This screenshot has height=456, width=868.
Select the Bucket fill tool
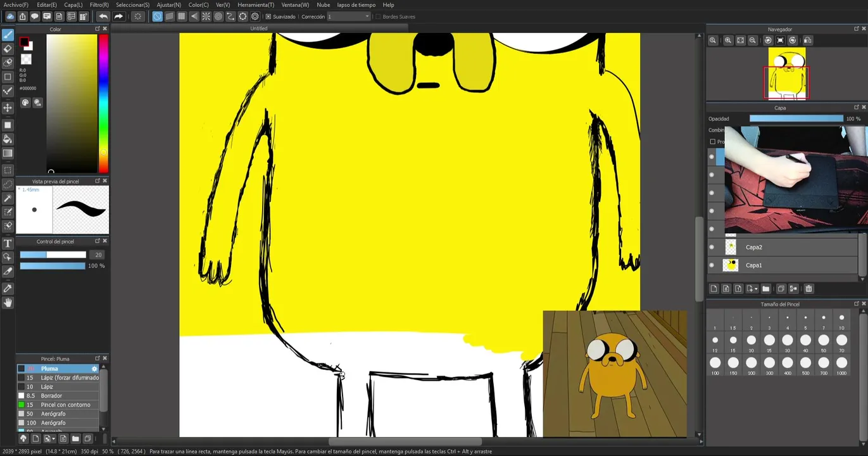coord(8,139)
